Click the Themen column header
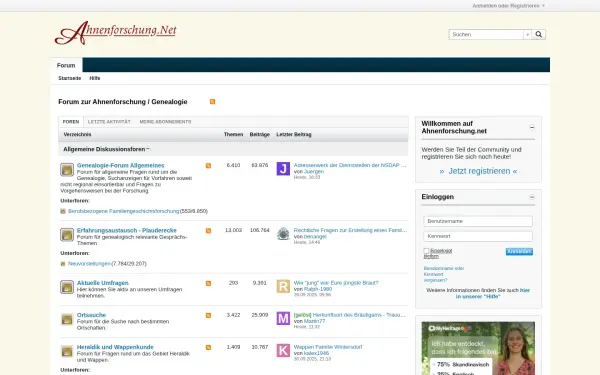 tap(233, 135)
